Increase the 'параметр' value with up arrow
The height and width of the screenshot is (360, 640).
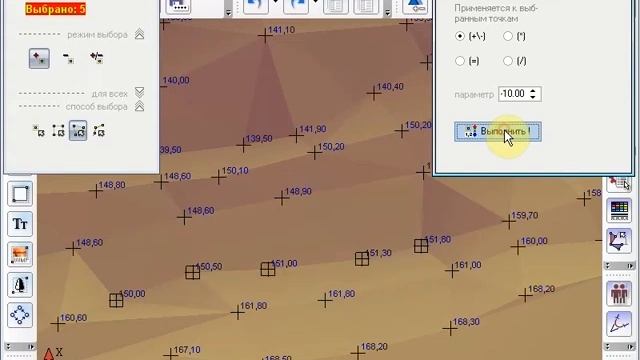(x=533, y=91)
